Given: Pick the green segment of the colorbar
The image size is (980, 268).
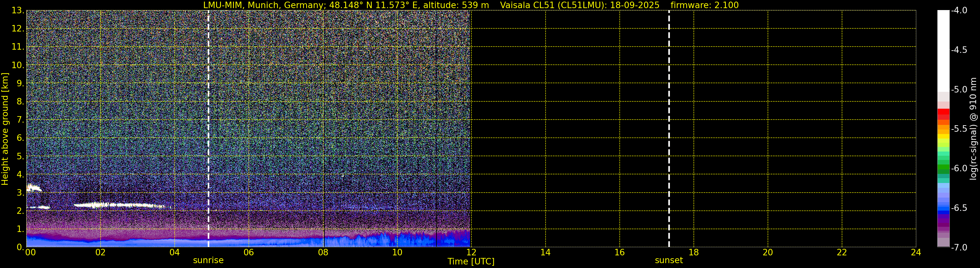Looking at the screenshot, I should coord(943,168).
